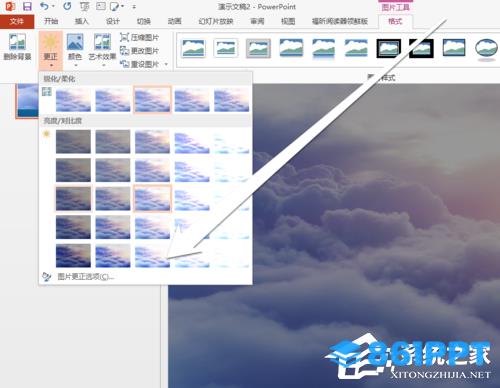The width and height of the screenshot is (500, 388).
Task: Switch to the Format (格式) tab
Action: (395, 21)
